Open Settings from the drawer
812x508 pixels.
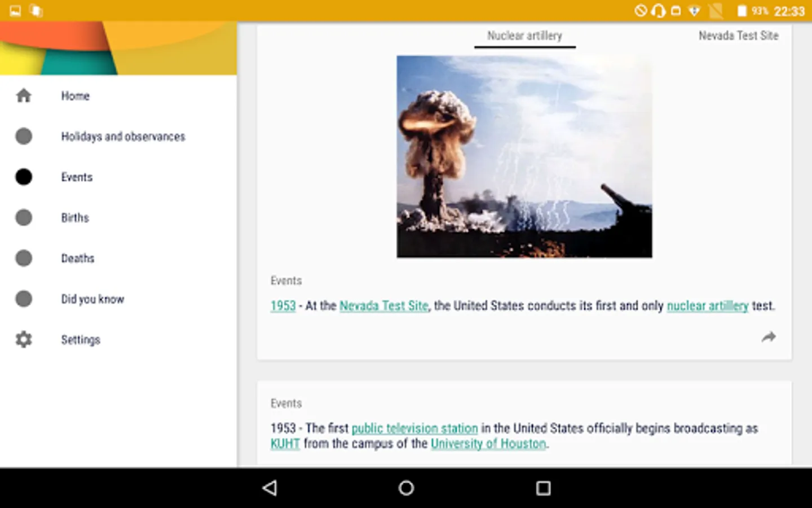[118, 340]
